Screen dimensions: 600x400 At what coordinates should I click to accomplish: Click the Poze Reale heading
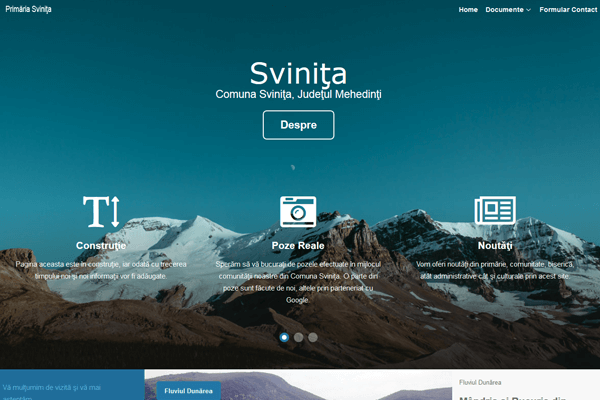298,245
